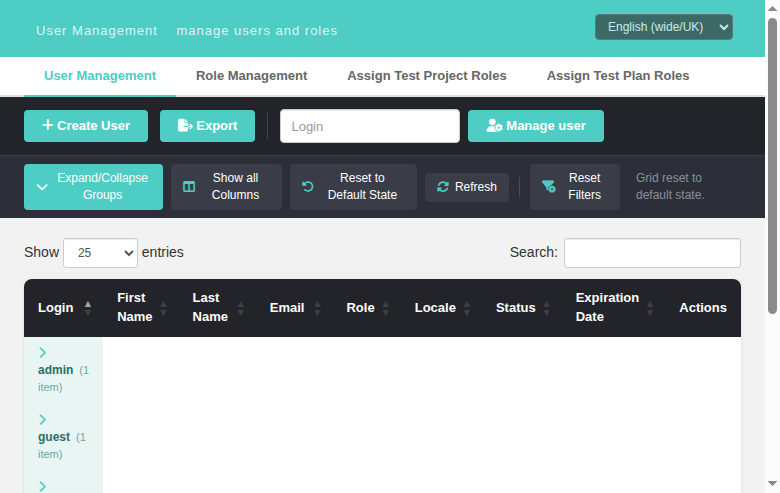780x493 pixels.
Task: Click the filter icon on Reset Filters
Action: (x=549, y=187)
